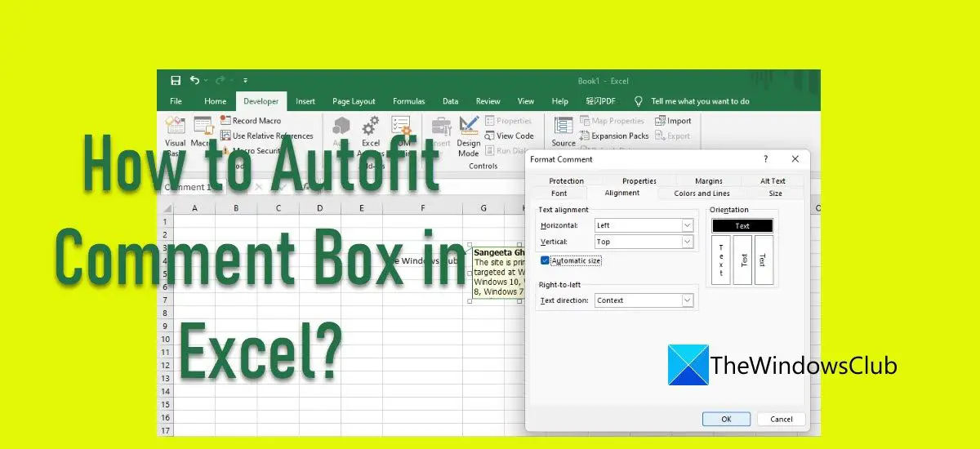980x449 pixels.
Task: Open Excel Add-ins gear icon
Action: [x=371, y=125]
